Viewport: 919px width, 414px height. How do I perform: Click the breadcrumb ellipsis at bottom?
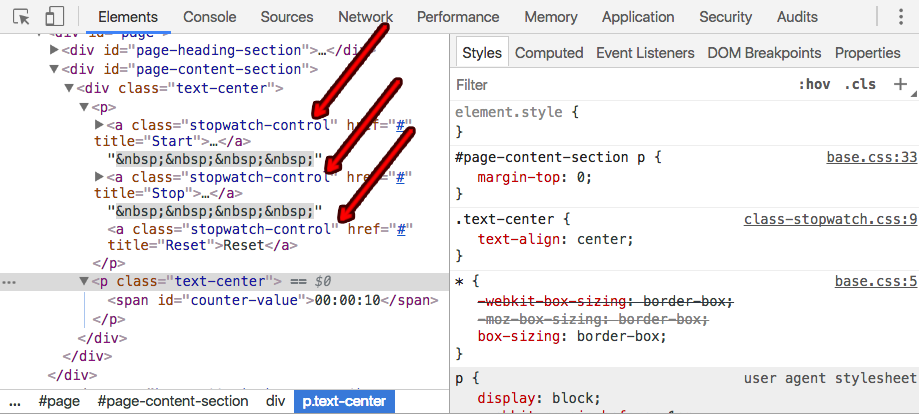(15, 402)
